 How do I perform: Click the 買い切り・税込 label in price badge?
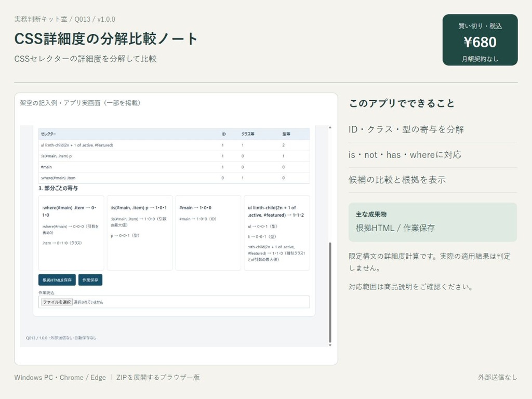tap(480, 26)
